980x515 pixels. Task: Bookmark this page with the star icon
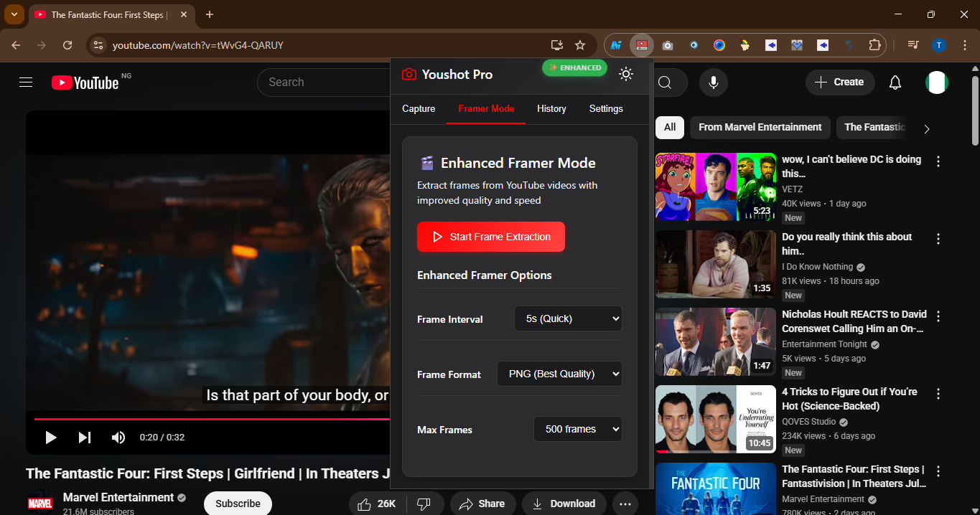[580, 45]
